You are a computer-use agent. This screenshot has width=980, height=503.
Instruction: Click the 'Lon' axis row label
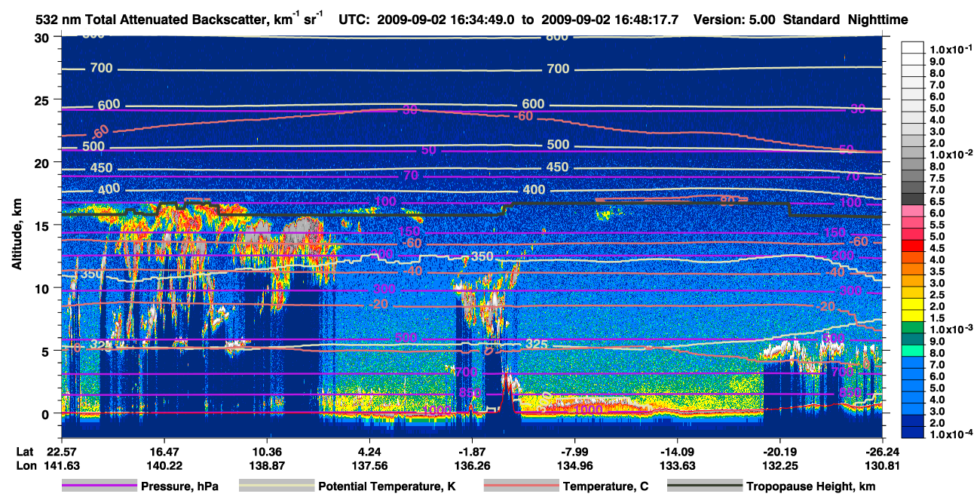point(25,465)
